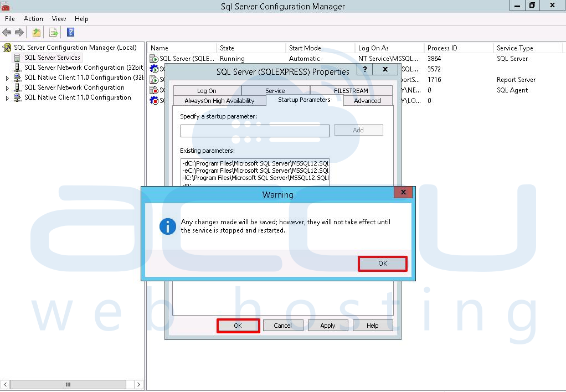Click the process ID 3864 cell

434,59
